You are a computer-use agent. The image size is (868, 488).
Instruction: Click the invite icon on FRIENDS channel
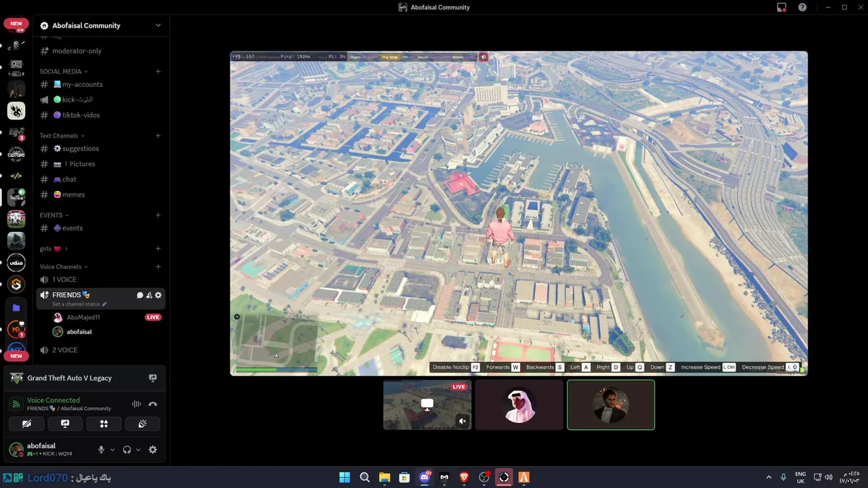tap(149, 296)
